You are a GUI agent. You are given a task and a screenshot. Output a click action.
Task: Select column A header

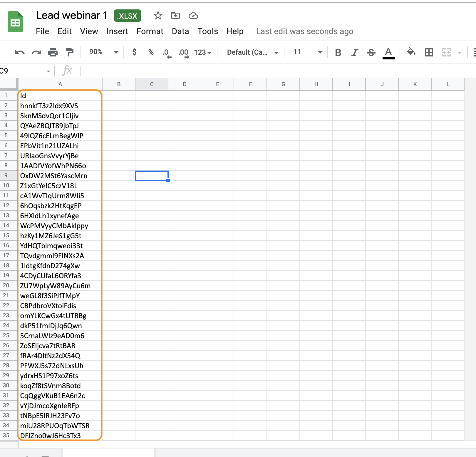60,84
